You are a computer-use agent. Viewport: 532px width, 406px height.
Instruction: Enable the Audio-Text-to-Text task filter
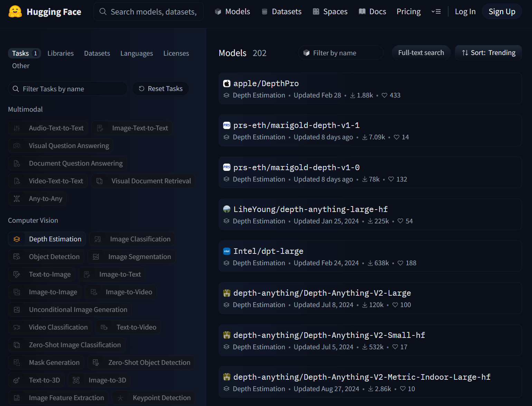tap(48, 128)
